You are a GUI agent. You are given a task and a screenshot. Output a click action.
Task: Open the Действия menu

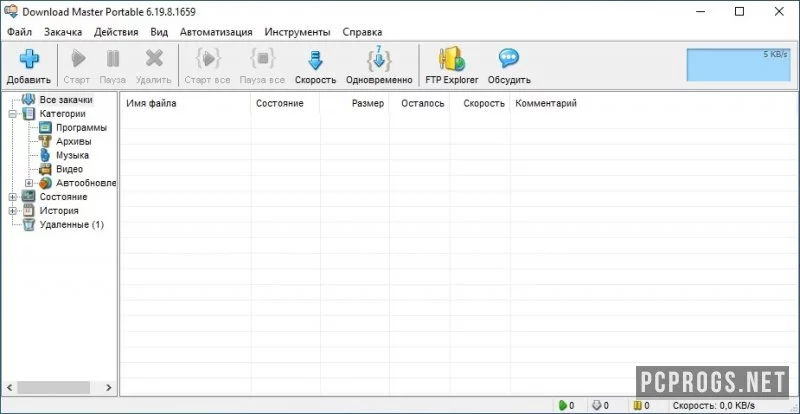tap(116, 32)
